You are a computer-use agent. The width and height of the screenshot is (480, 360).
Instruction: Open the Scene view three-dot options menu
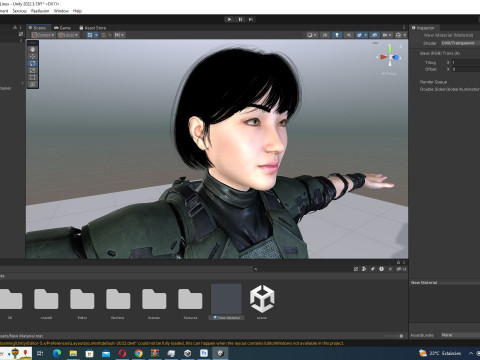[x=404, y=28]
